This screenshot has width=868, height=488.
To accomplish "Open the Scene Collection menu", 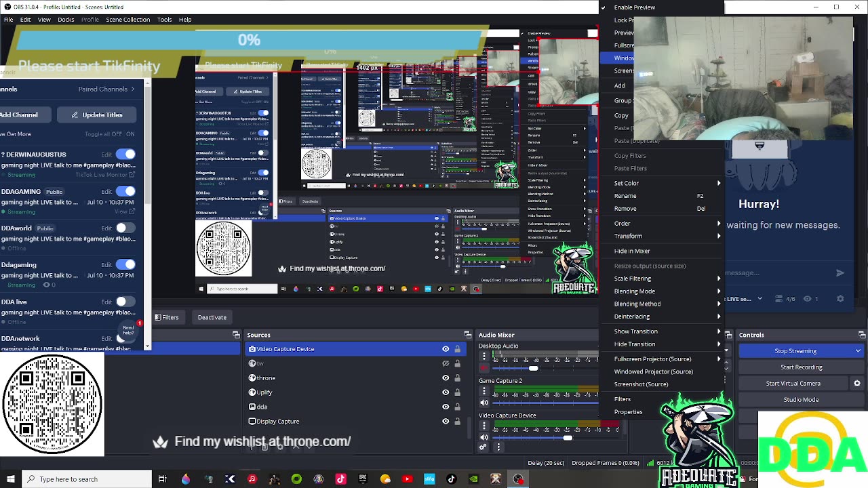I will point(127,20).
